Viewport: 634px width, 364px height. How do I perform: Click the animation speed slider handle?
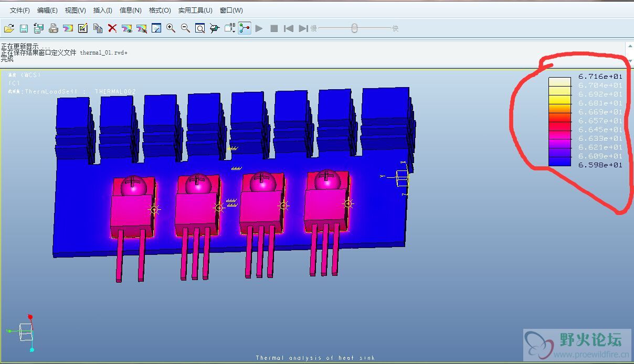click(x=354, y=28)
